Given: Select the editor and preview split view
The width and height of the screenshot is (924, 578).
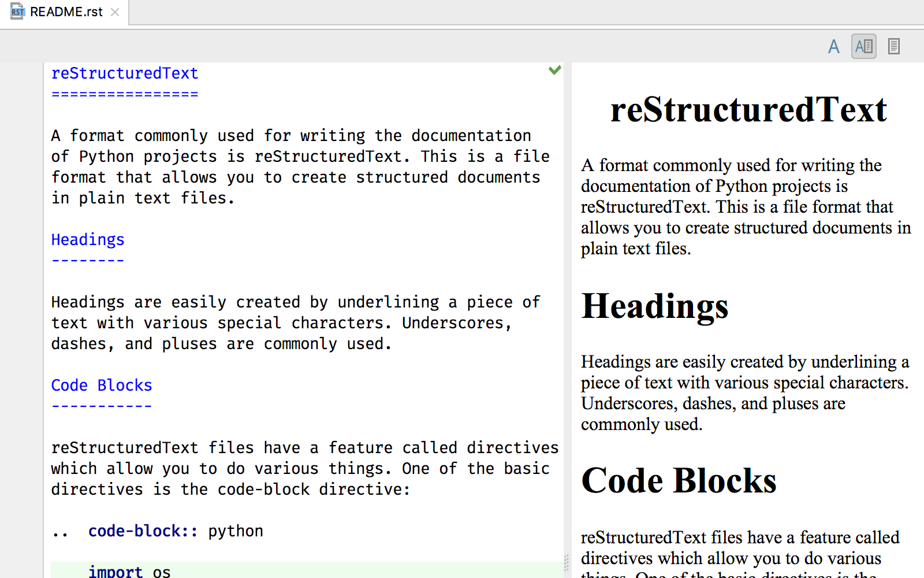Looking at the screenshot, I should (x=864, y=46).
